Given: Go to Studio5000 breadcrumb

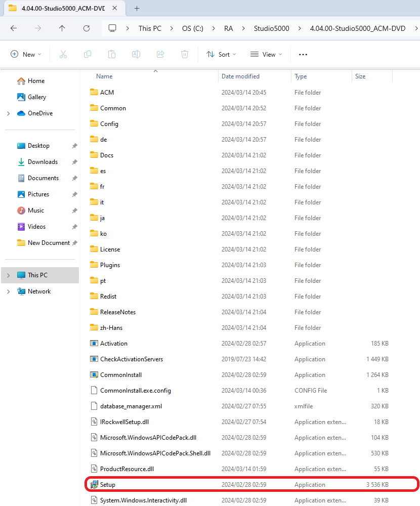Looking at the screenshot, I should tap(272, 28).
